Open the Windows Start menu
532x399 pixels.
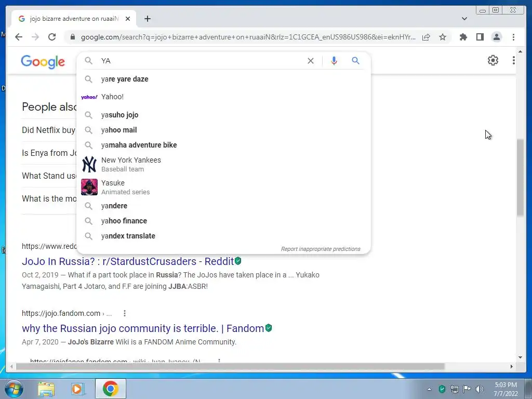14,389
